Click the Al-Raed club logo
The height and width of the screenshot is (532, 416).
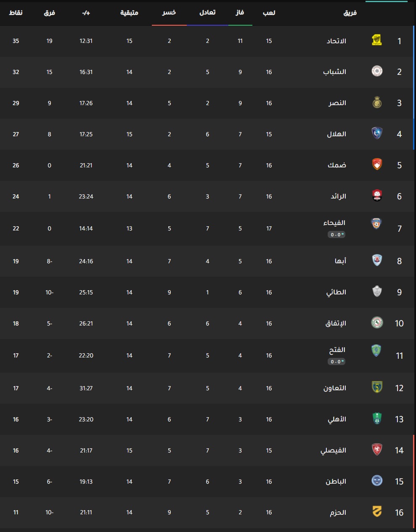pos(377,196)
